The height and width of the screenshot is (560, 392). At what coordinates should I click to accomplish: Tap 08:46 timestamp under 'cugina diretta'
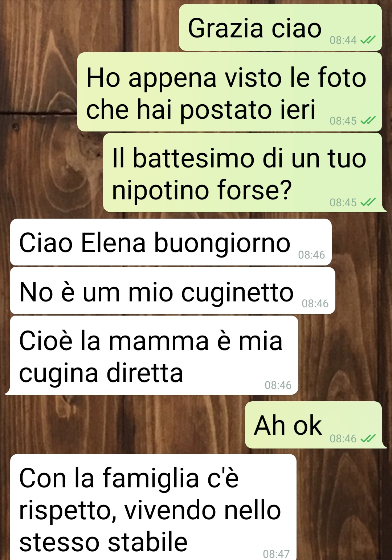click(x=278, y=385)
